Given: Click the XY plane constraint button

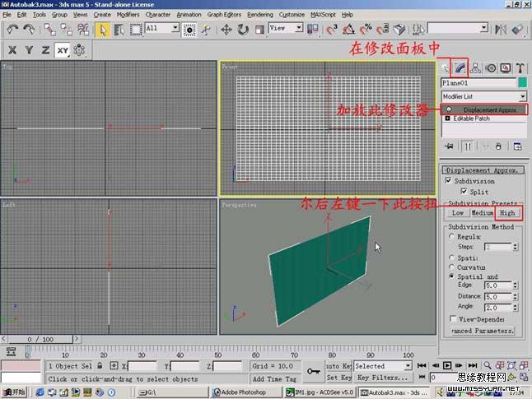Looking at the screenshot, I should tap(63, 50).
